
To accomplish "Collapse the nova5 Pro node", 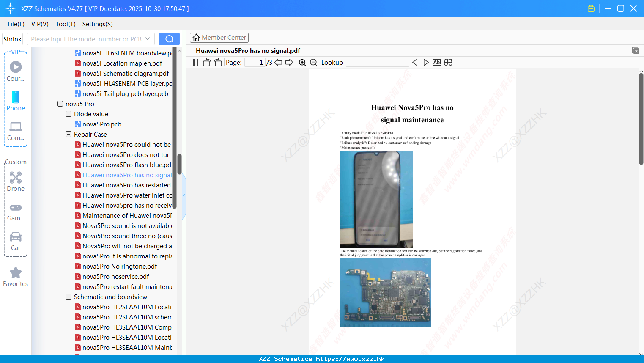I will point(60,104).
